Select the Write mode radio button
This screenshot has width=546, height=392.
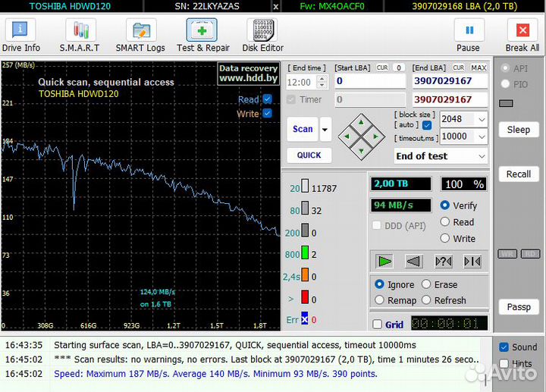point(444,238)
